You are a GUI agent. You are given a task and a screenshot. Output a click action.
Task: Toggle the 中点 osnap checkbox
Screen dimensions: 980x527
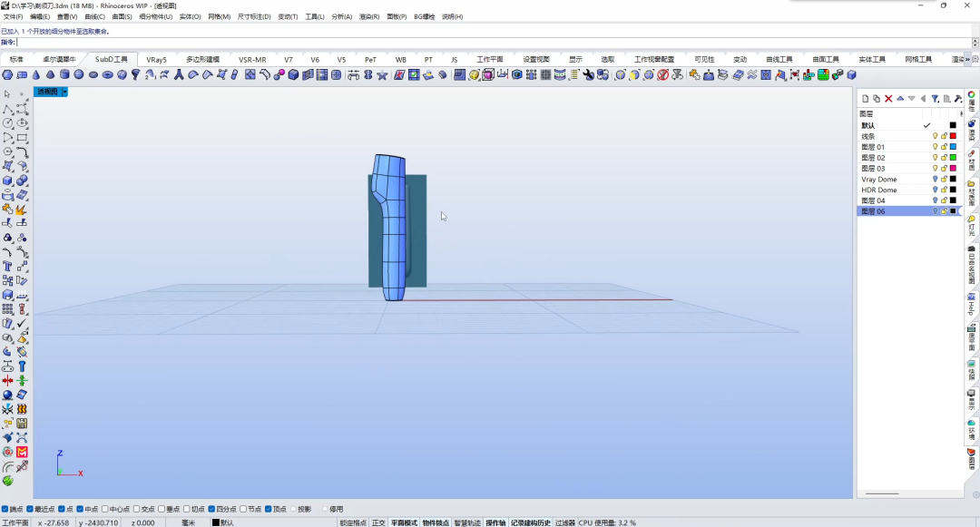coord(79,509)
